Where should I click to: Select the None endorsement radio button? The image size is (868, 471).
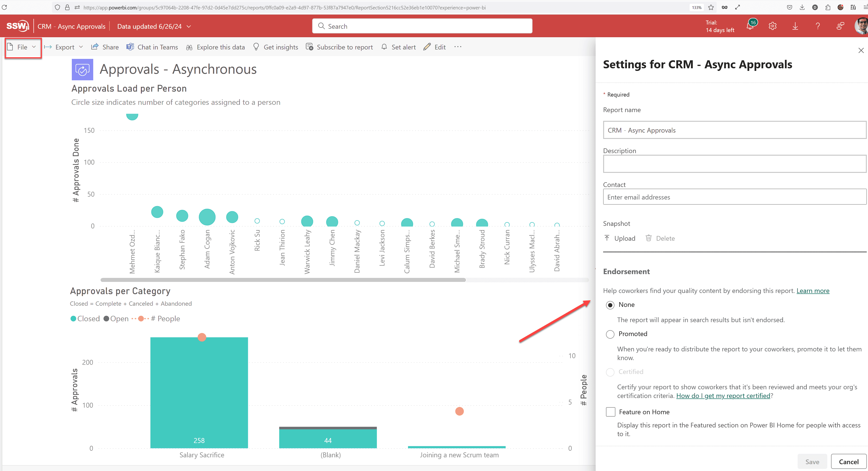coord(610,305)
